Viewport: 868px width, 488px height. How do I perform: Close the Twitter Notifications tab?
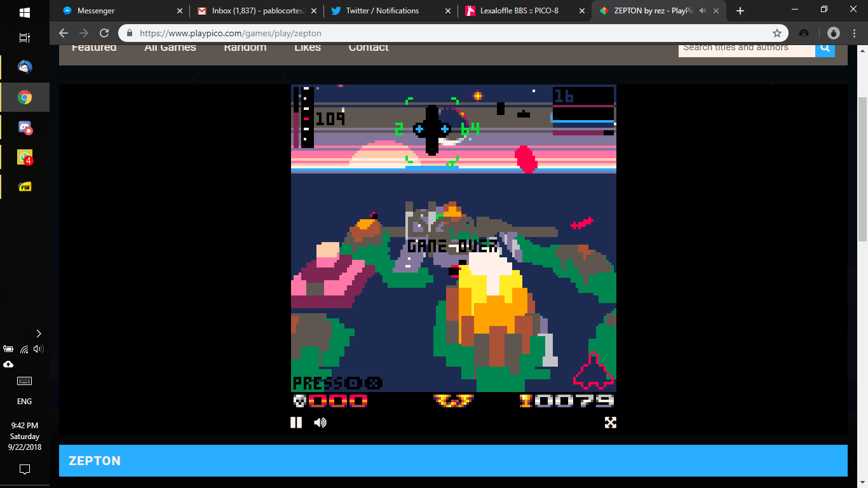[x=448, y=11]
